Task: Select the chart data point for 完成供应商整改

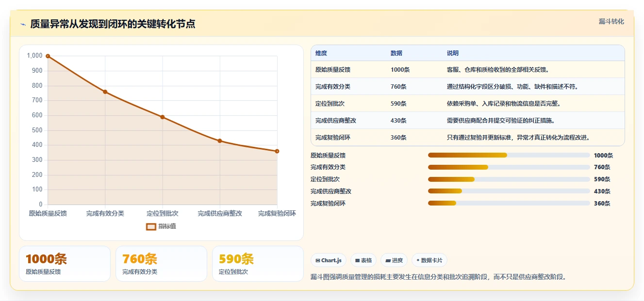Action: coord(219,141)
